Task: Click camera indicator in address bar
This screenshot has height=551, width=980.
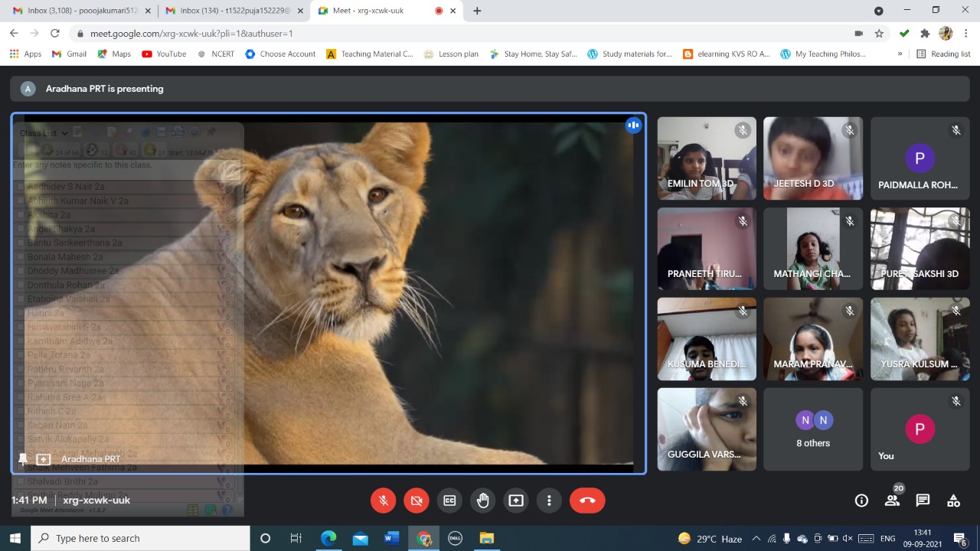Action: (x=858, y=34)
